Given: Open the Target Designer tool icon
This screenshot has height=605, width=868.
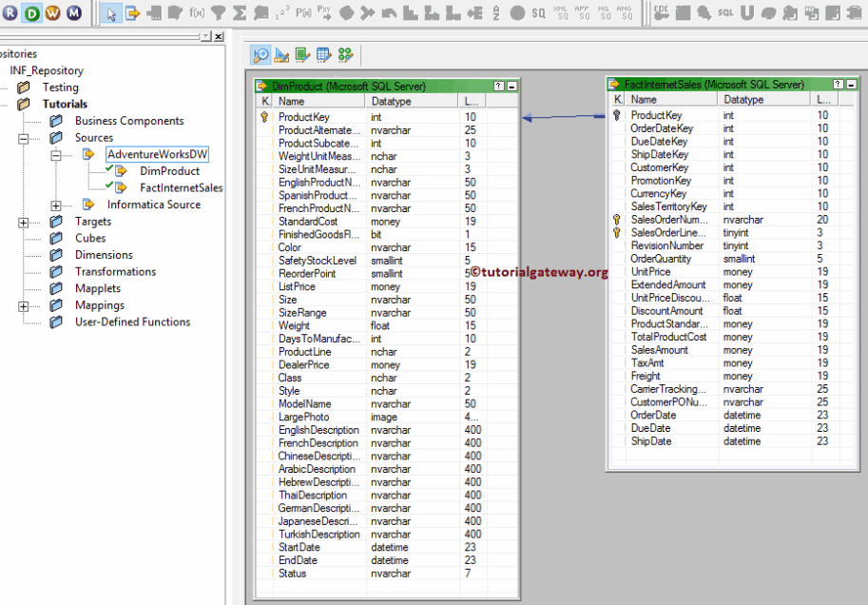Looking at the screenshot, I should (281, 55).
